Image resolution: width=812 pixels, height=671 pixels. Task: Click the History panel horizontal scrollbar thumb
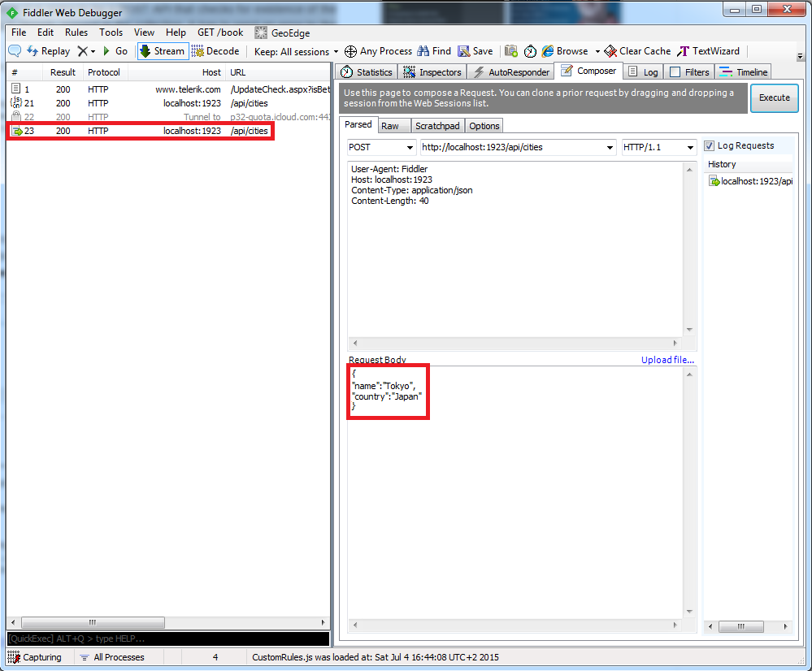pyautogui.click(x=741, y=626)
